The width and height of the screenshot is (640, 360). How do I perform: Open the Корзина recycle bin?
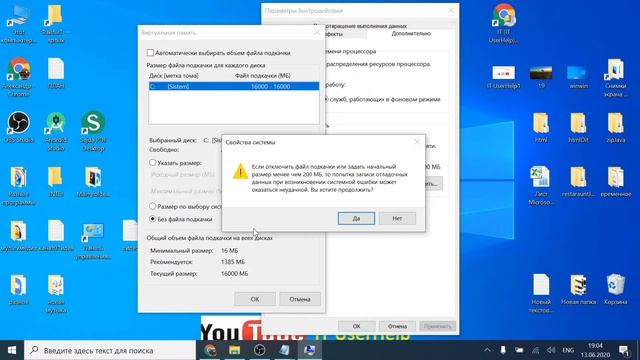click(x=615, y=289)
